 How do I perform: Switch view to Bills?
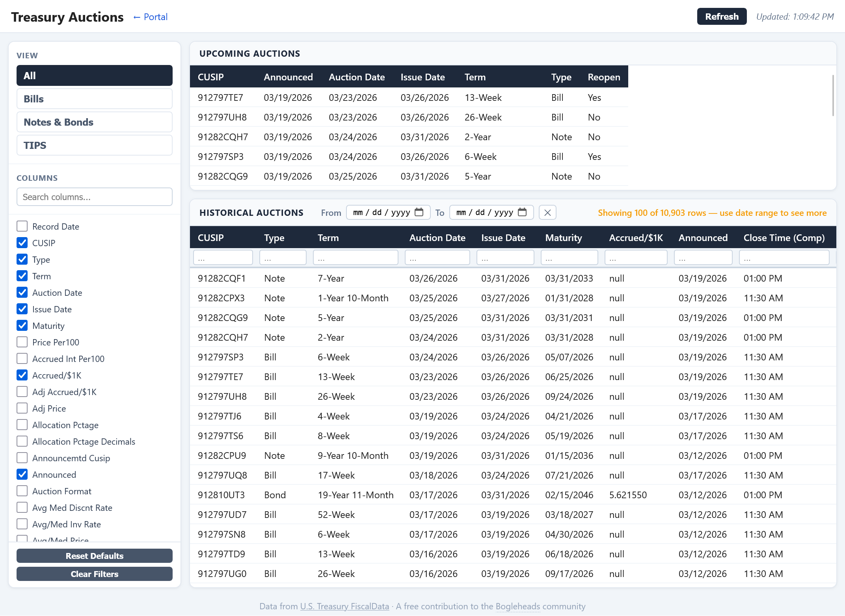[x=95, y=99]
